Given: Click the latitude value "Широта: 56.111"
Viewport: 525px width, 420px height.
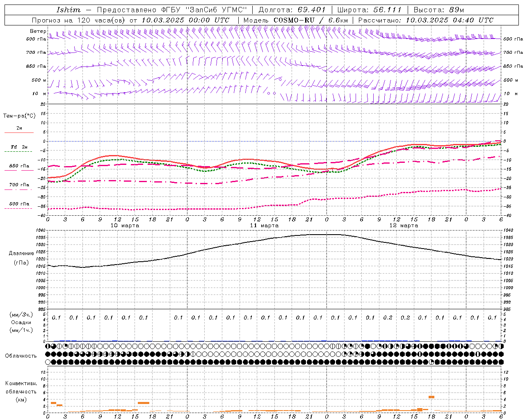Looking at the screenshot, I should click(370, 10).
